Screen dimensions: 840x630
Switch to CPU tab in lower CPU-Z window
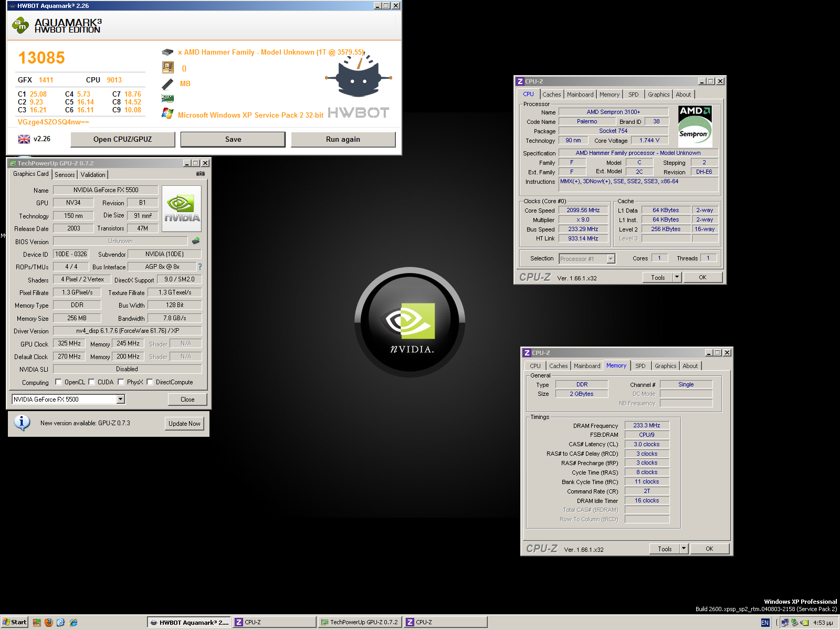tap(535, 366)
